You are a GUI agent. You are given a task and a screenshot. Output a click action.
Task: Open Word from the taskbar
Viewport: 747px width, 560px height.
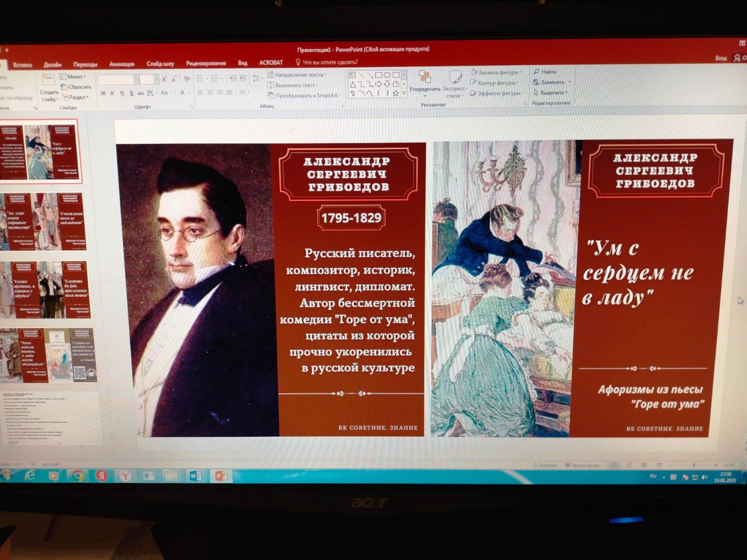[195, 476]
